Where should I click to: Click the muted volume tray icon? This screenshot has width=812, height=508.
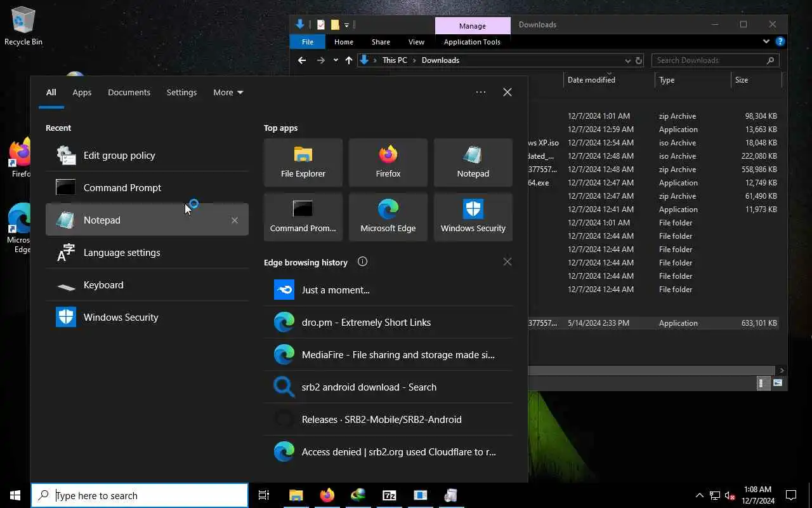(730, 496)
